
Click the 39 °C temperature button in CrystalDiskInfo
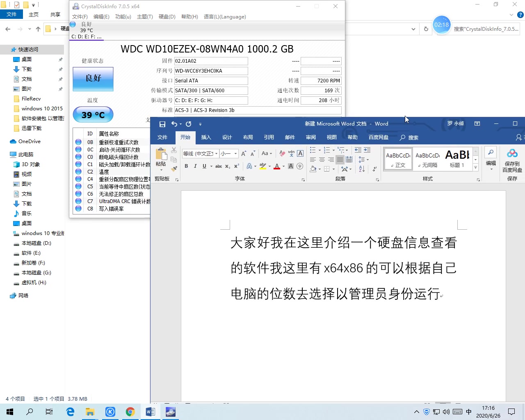tap(93, 115)
